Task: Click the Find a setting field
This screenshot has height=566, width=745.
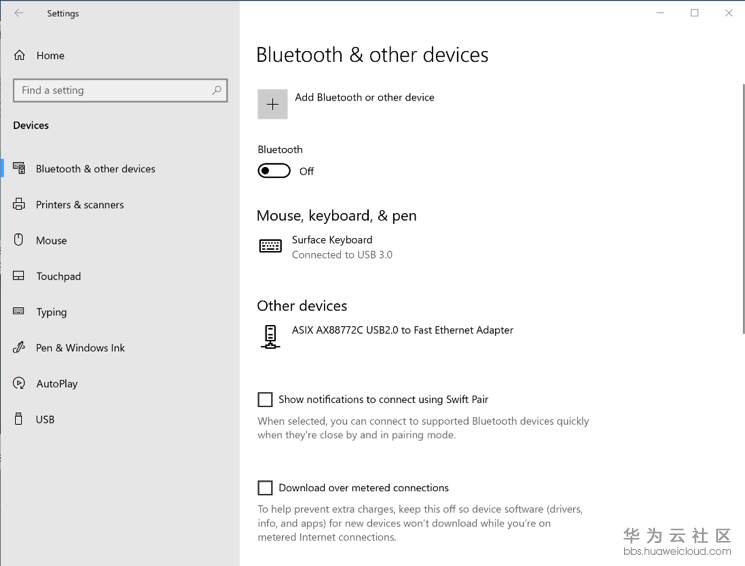Action: point(110,90)
